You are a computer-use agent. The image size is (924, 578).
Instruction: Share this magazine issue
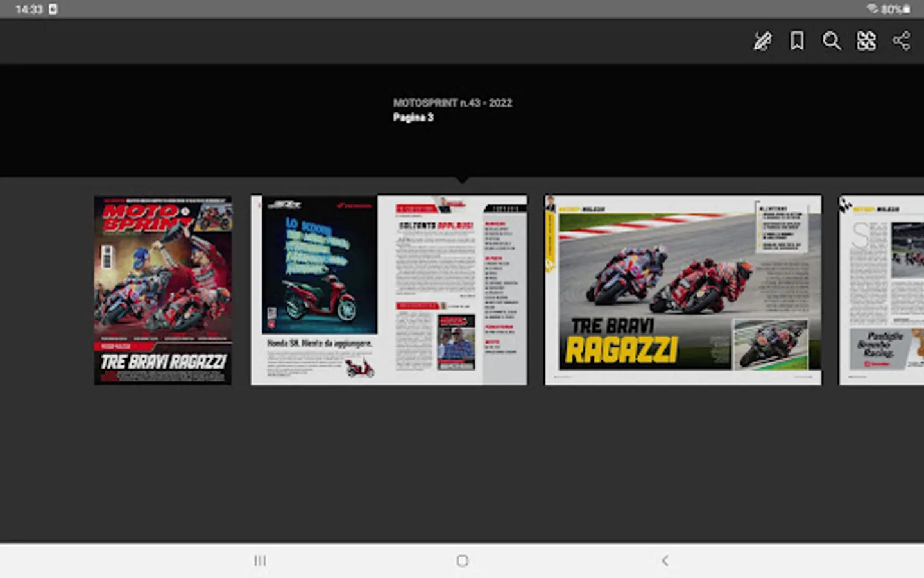point(901,41)
